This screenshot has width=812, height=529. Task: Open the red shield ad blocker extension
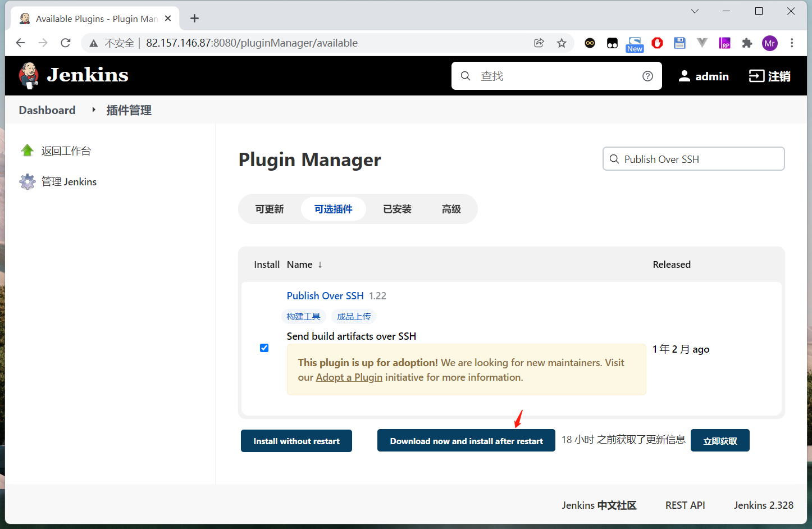657,43
